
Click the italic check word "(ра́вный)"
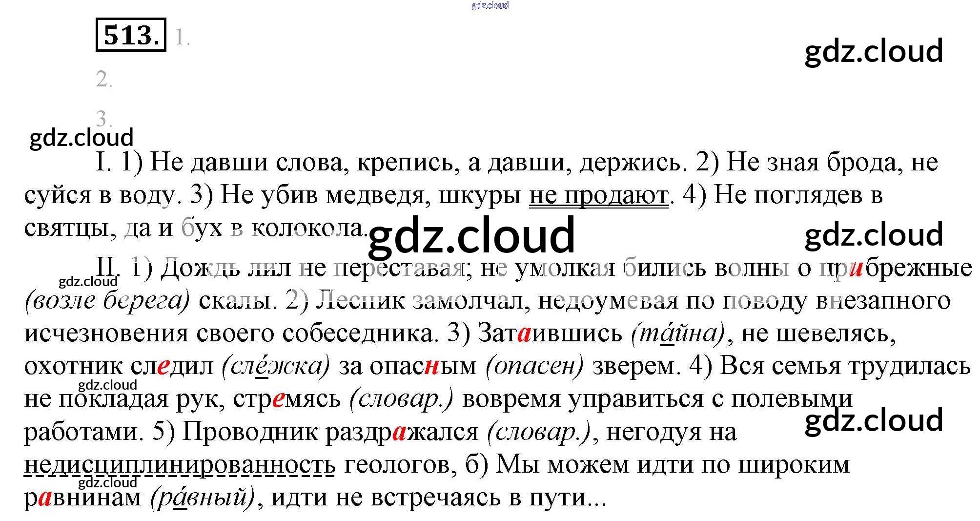tap(203, 498)
